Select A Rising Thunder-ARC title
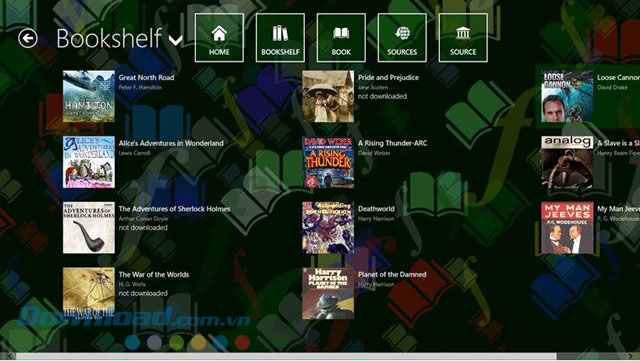 [x=393, y=143]
